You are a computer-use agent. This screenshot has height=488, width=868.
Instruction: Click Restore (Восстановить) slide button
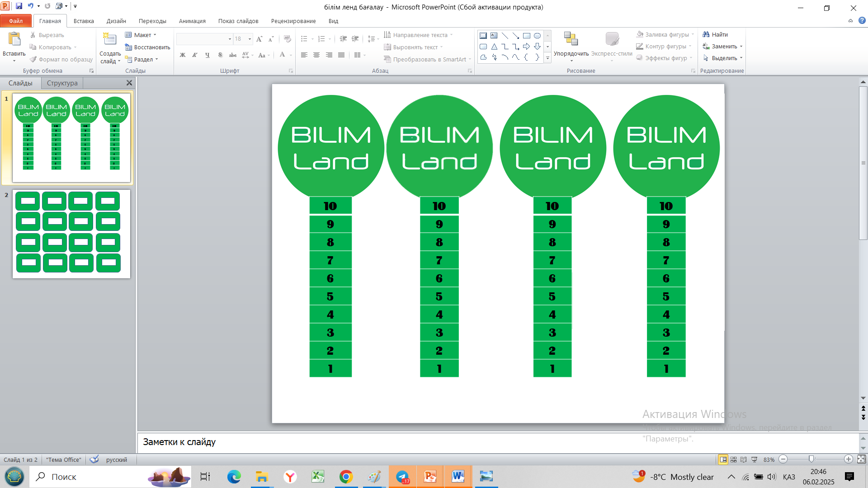[x=147, y=47]
